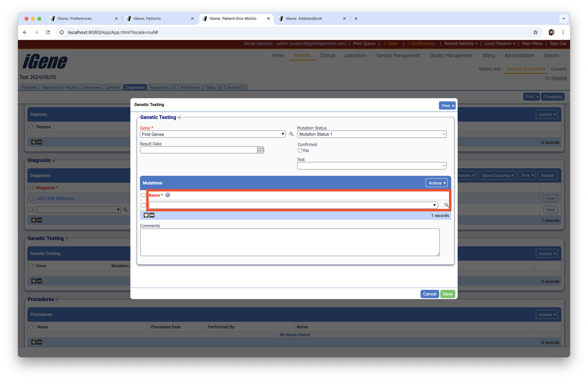The width and height of the screenshot is (588, 381).
Task: Click the mutation Name search magnifier
Action: [x=446, y=205]
